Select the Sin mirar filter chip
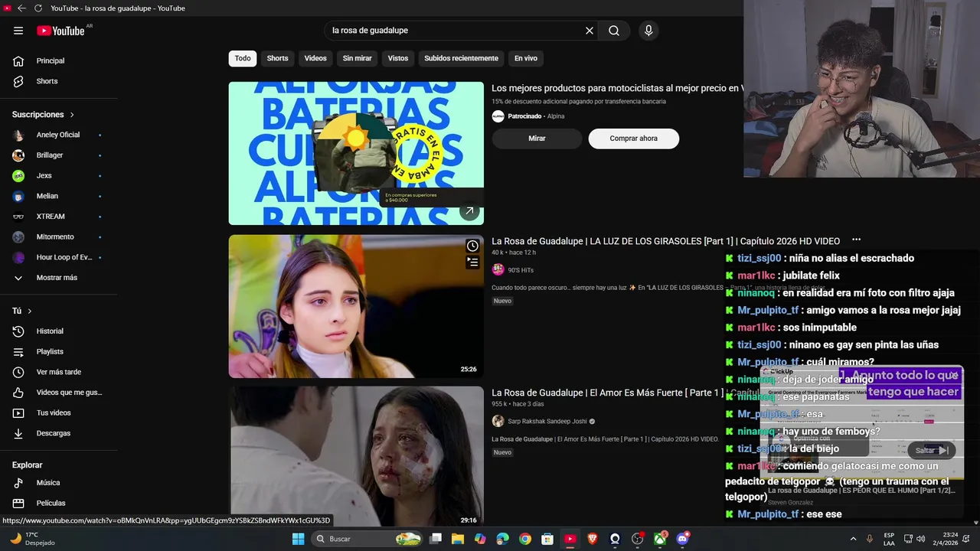980x551 pixels. pos(357,58)
